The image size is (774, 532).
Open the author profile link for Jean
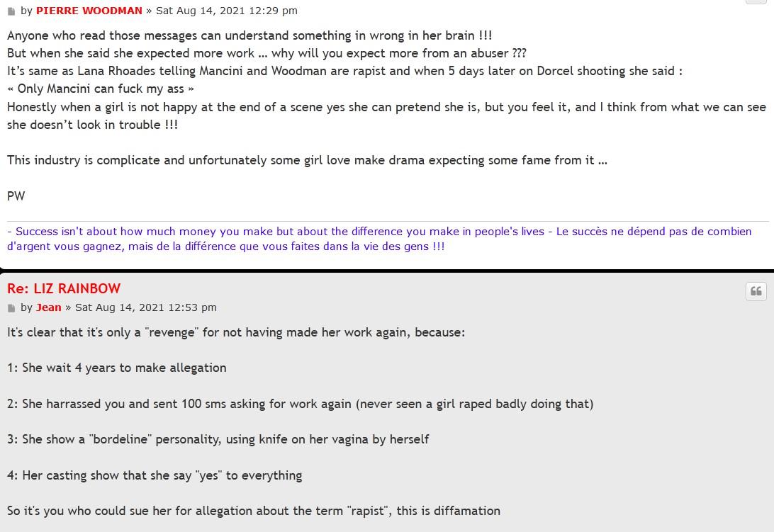click(48, 307)
